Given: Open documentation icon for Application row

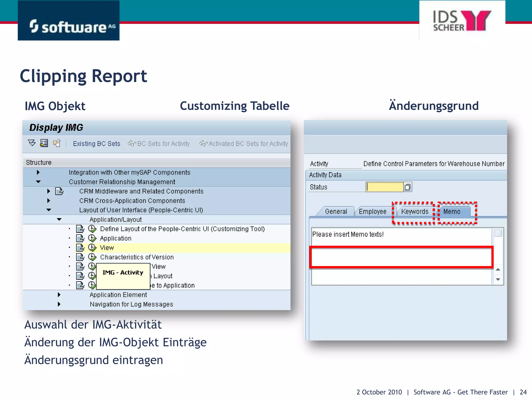Looking at the screenshot, I should coord(80,238).
